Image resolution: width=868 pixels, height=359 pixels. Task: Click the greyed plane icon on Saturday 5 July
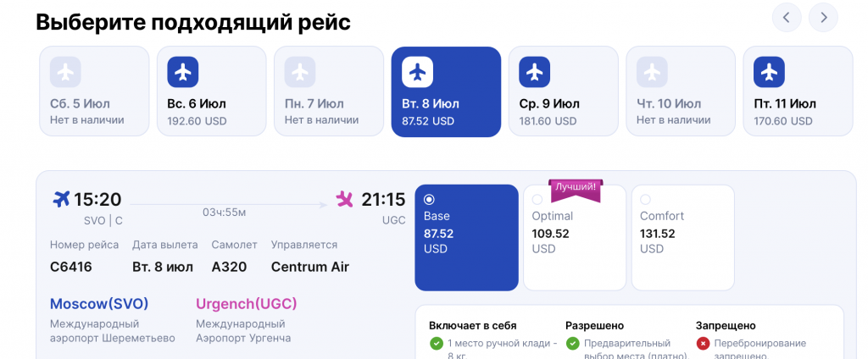tap(65, 72)
